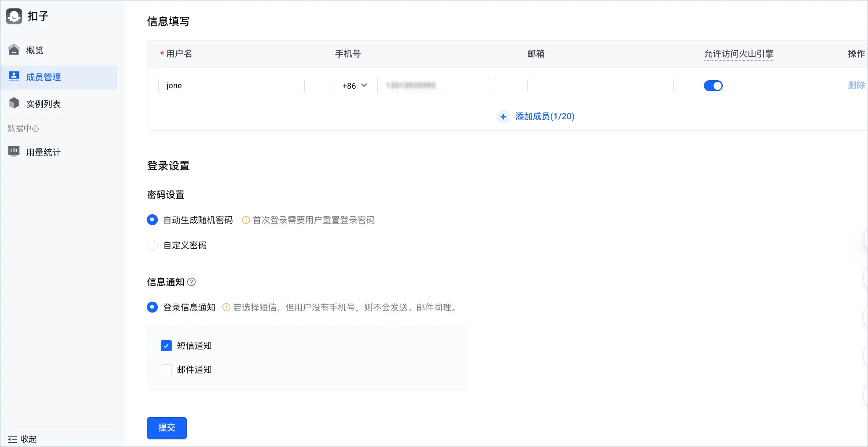This screenshot has height=447, width=868.
Task: Select 自动生成随机密码 radio button
Action: click(152, 220)
